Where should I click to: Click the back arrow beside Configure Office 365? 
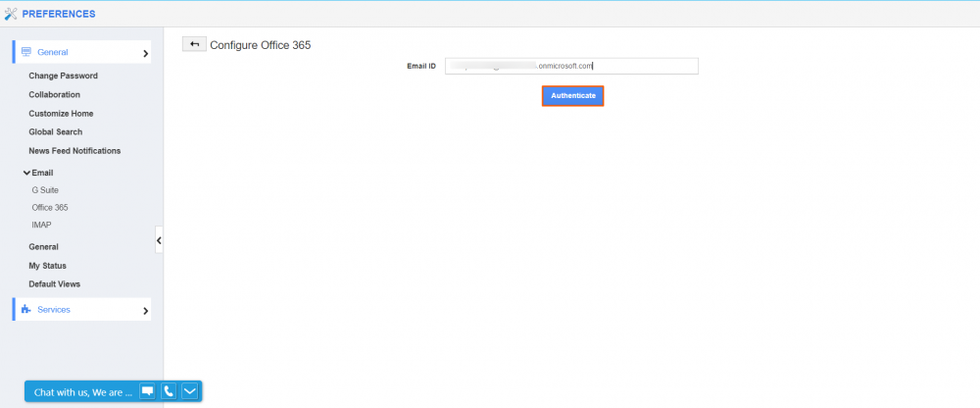tap(194, 44)
